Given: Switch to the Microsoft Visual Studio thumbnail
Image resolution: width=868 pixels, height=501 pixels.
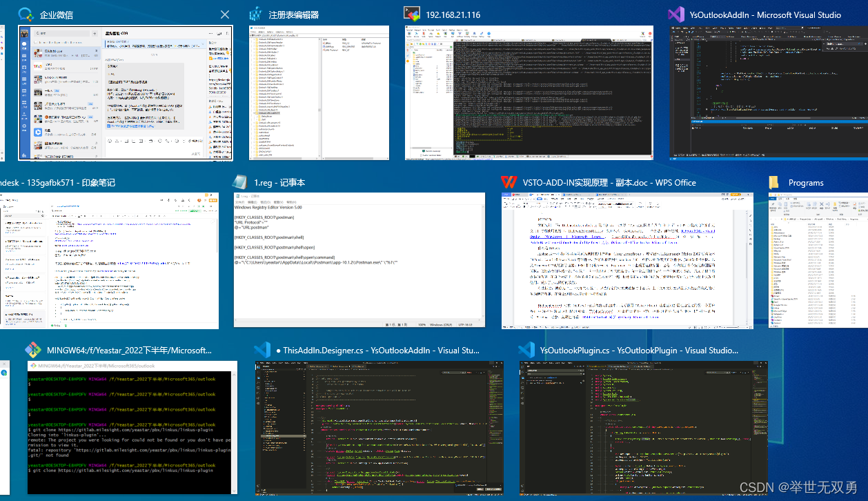Looking at the screenshot, I should coord(769,92).
